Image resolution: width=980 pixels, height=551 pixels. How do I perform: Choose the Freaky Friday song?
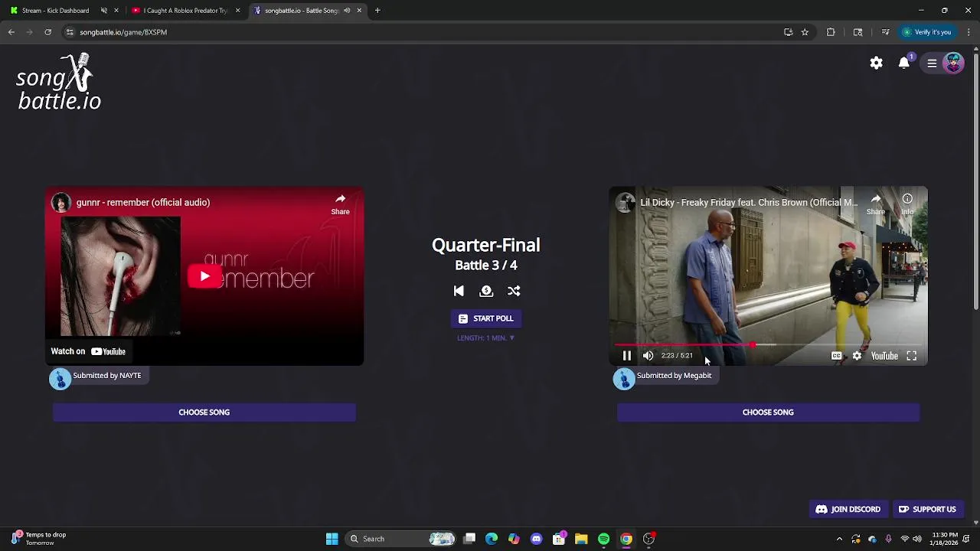[768, 412]
